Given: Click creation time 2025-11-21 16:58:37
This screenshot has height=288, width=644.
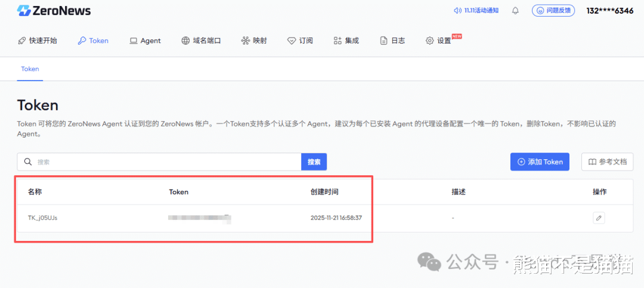Looking at the screenshot, I should [336, 218].
